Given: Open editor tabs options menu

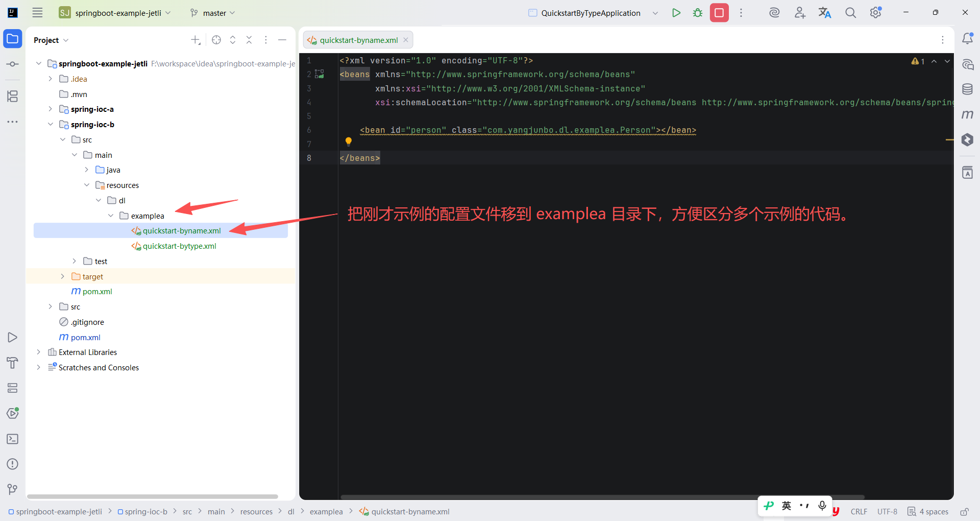Looking at the screenshot, I should 942,40.
